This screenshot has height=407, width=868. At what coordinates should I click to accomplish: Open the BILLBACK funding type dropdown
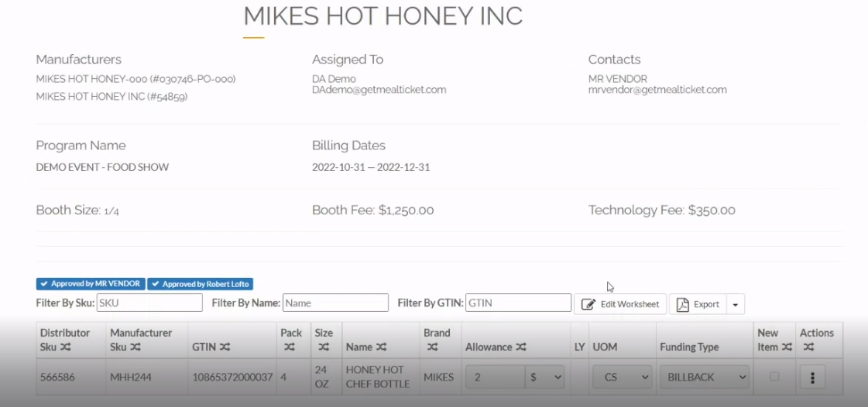click(705, 377)
